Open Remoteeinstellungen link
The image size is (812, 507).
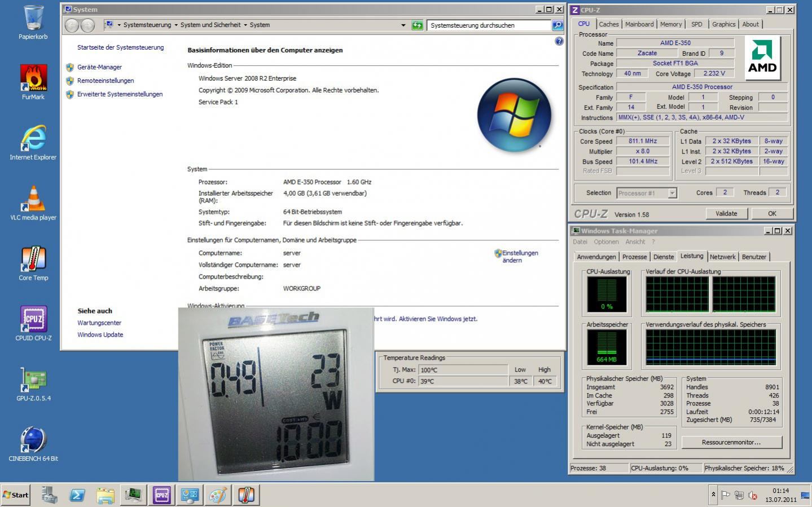point(106,81)
